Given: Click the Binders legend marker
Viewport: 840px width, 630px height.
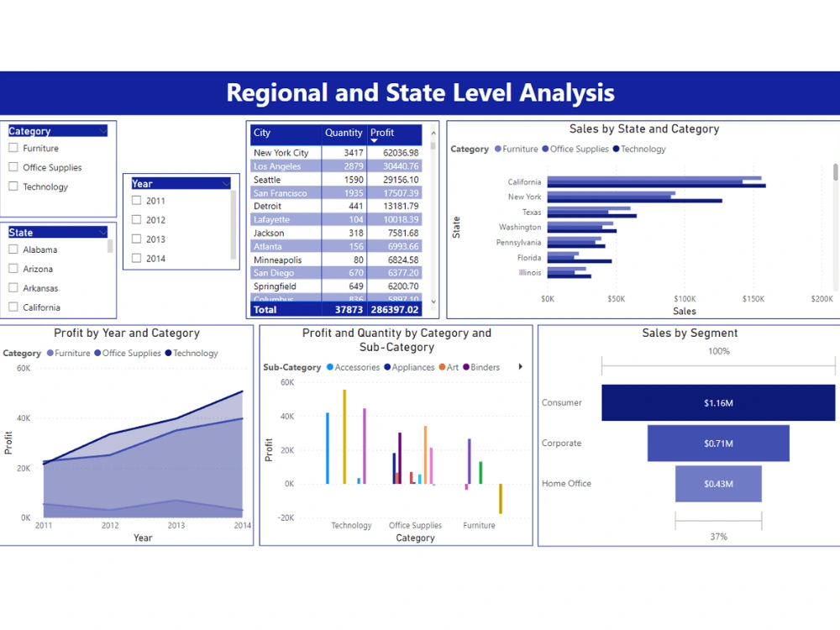Looking at the screenshot, I should [465, 367].
